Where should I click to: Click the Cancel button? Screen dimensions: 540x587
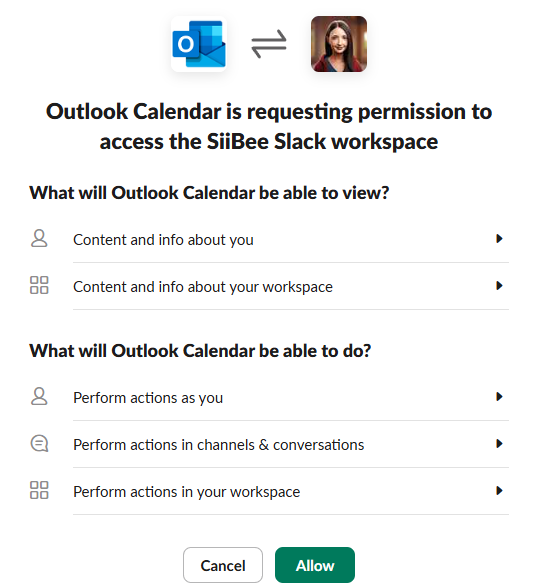click(223, 565)
